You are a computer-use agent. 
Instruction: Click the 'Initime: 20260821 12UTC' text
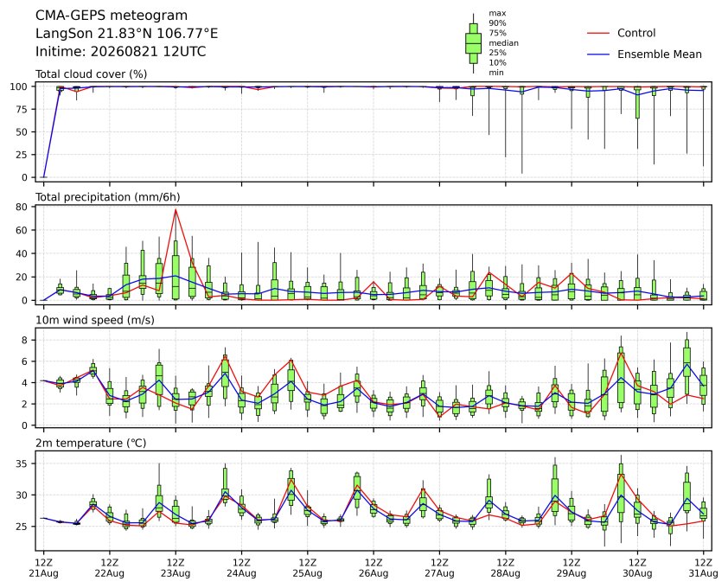tap(121, 51)
